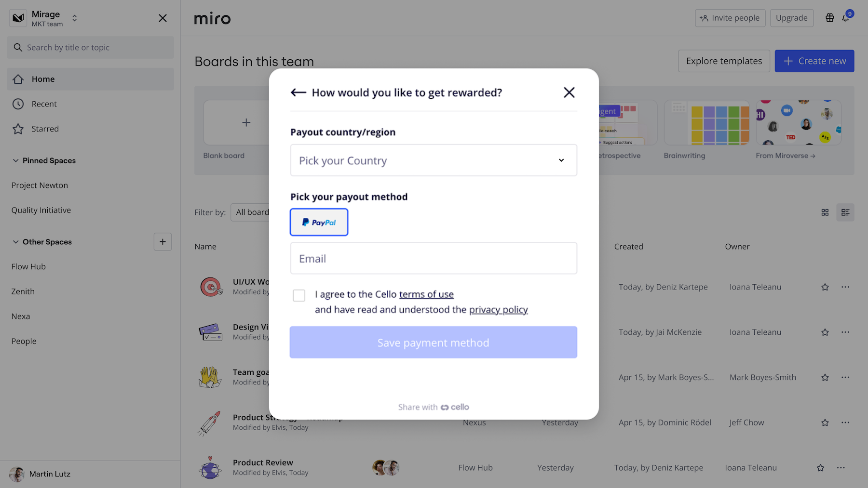
Task: Open Recent in the sidebar
Action: pos(44,104)
